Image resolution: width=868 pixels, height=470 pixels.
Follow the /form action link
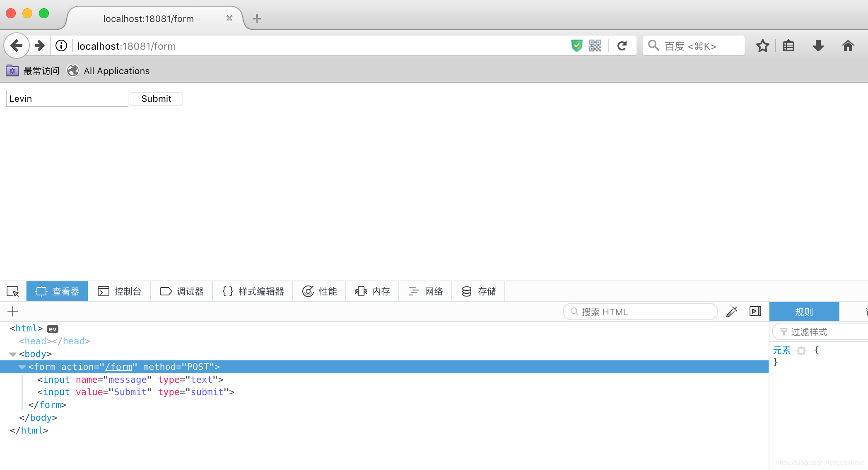pos(118,367)
